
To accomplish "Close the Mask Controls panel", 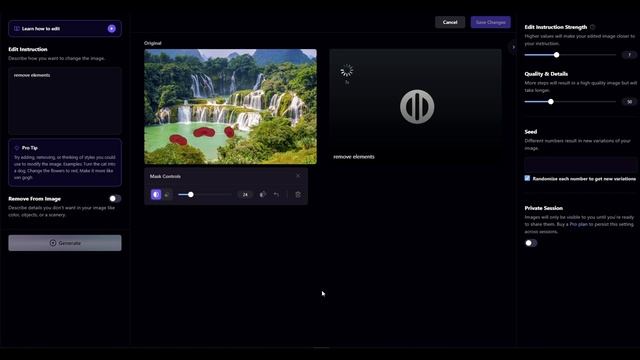I will click(x=298, y=176).
